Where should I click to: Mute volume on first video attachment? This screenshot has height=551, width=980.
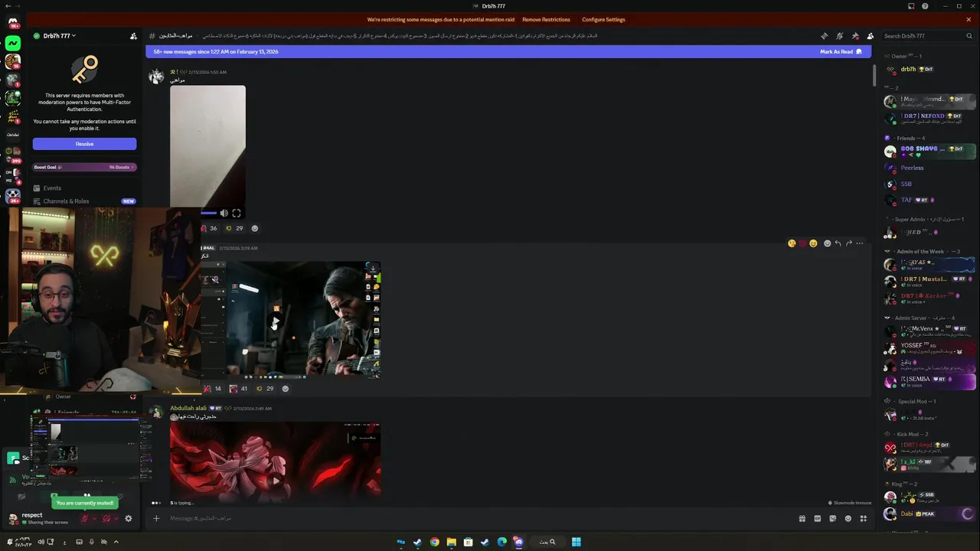click(x=224, y=214)
